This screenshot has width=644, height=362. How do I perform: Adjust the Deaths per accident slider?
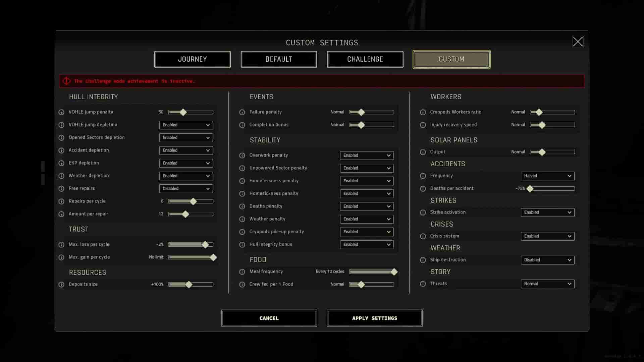[551, 189]
